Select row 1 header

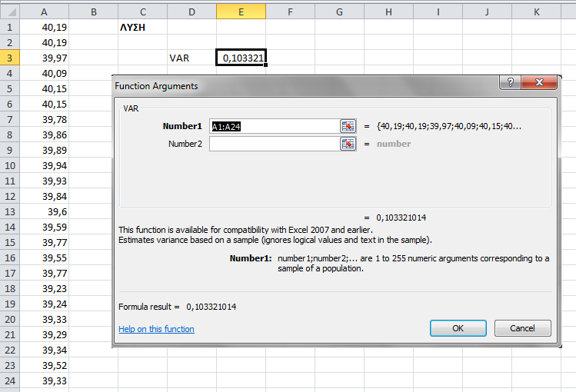tap(9, 27)
